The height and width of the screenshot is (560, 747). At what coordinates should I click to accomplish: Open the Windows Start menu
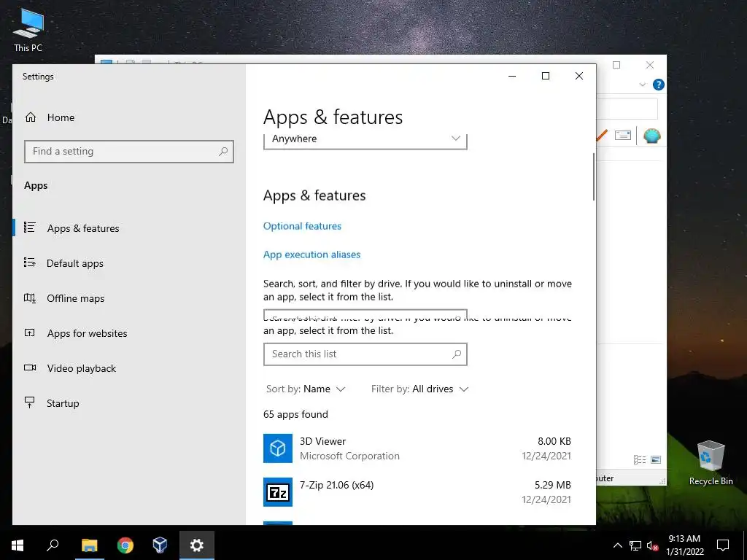click(x=18, y=545)
